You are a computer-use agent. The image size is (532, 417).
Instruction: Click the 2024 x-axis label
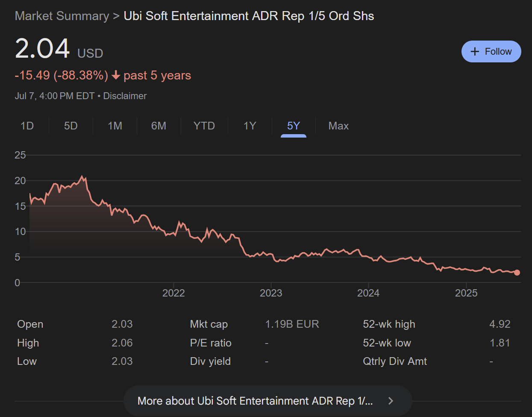click(368, 293)
